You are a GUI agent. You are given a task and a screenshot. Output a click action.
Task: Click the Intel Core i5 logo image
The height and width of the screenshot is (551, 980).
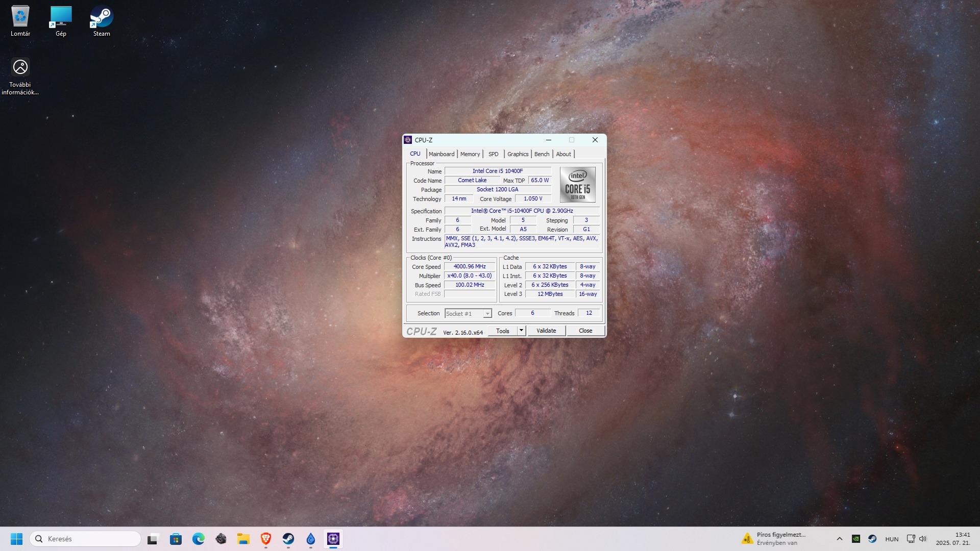pos(577,185)
